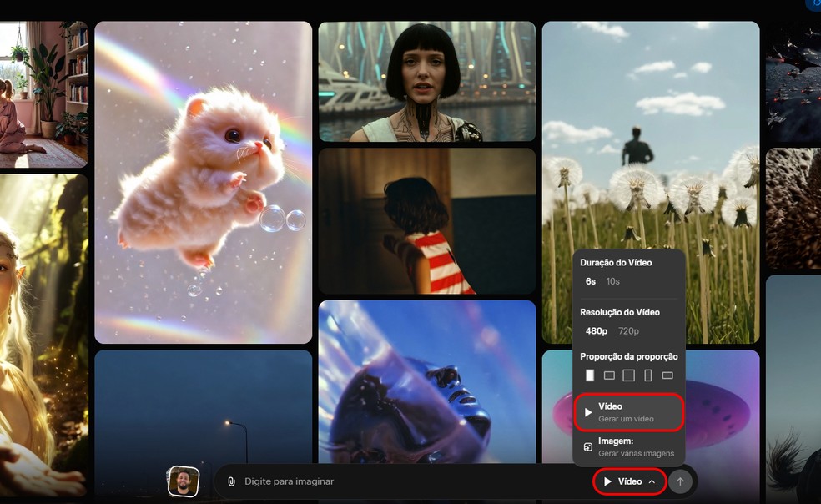Open the woman with black bob thumbnail

(x=427, y=82)
